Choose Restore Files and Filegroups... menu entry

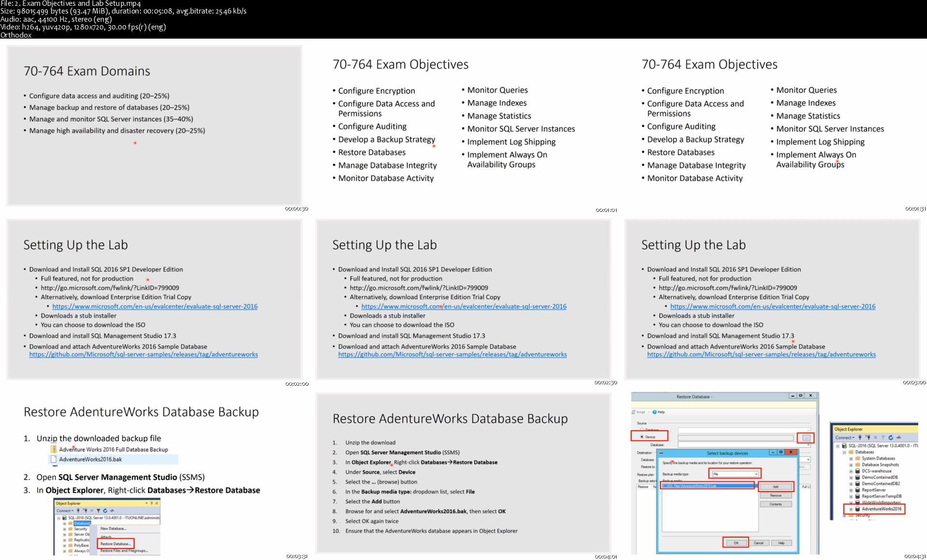124,550
